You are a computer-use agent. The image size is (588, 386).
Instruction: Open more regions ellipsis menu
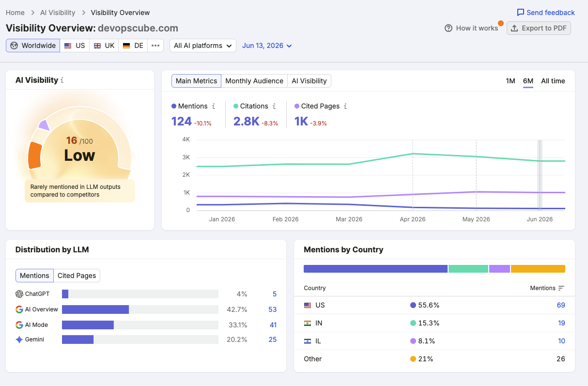(x=155, y=46)
